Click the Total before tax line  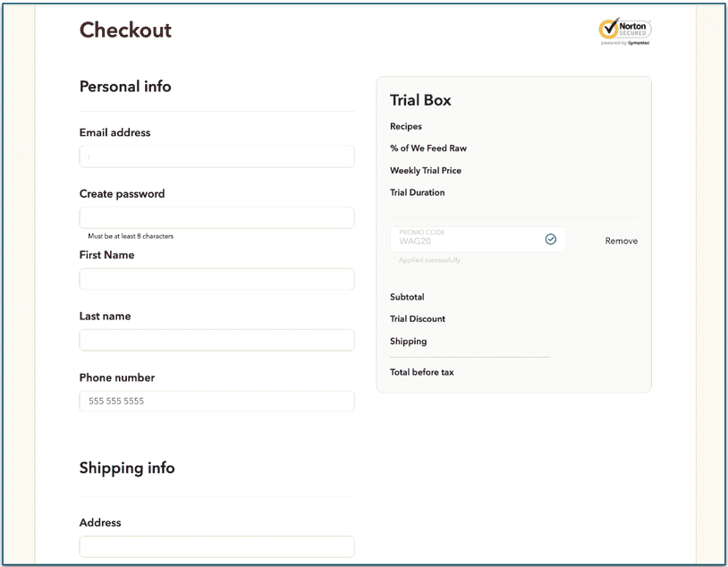point(421,372)
